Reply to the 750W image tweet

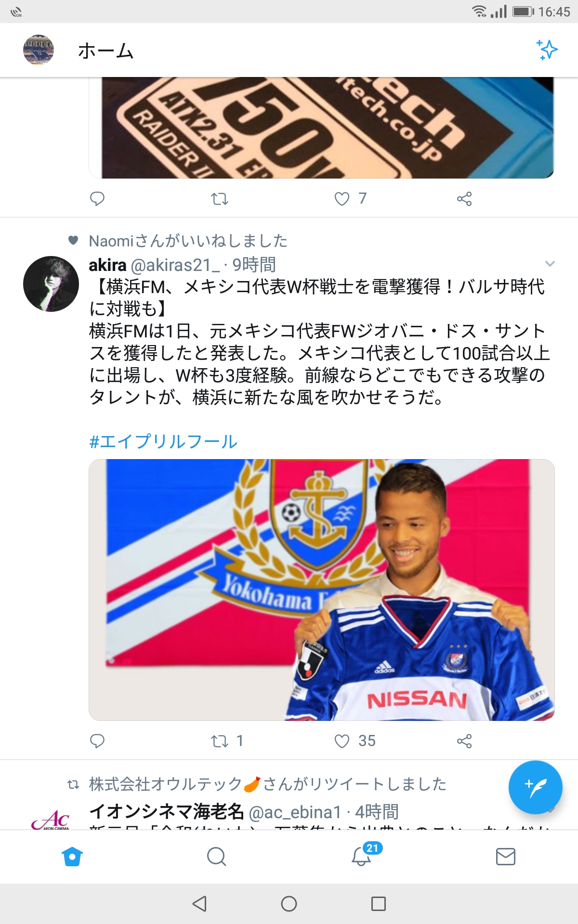click(97, 199)
